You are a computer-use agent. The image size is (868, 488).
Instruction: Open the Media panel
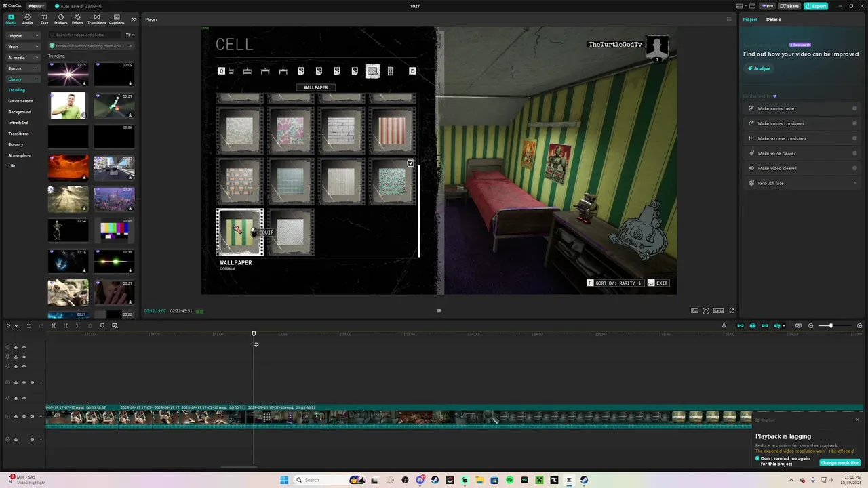pos(11,19)
